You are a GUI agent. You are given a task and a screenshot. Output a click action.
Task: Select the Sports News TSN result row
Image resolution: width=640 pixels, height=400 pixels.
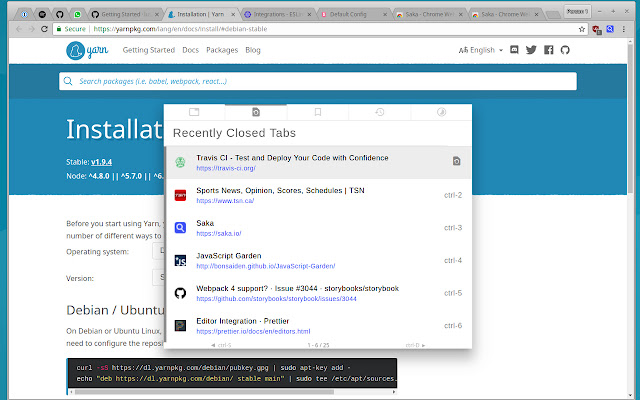click(318, 195)
